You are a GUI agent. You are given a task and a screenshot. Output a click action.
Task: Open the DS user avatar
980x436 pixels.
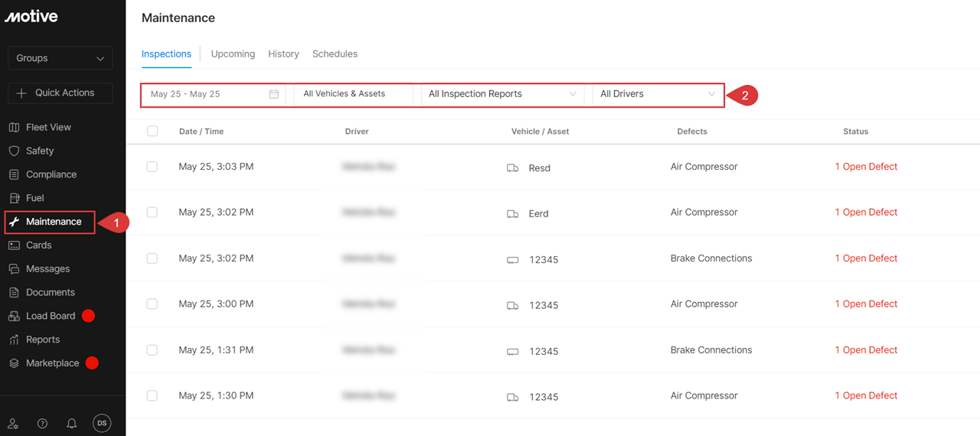102,423
